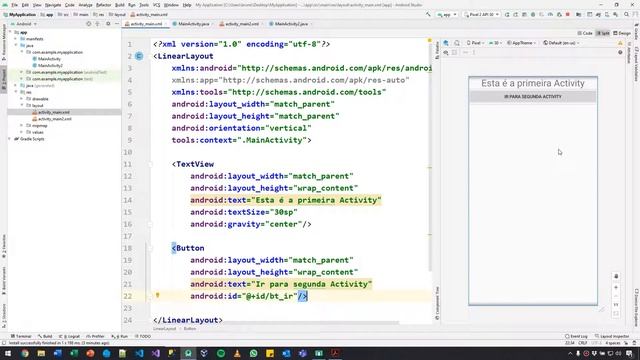Open Search Everywhere magnifier icon
The width and height of the screenshot is (640, 360).
[x=627, y=14]
